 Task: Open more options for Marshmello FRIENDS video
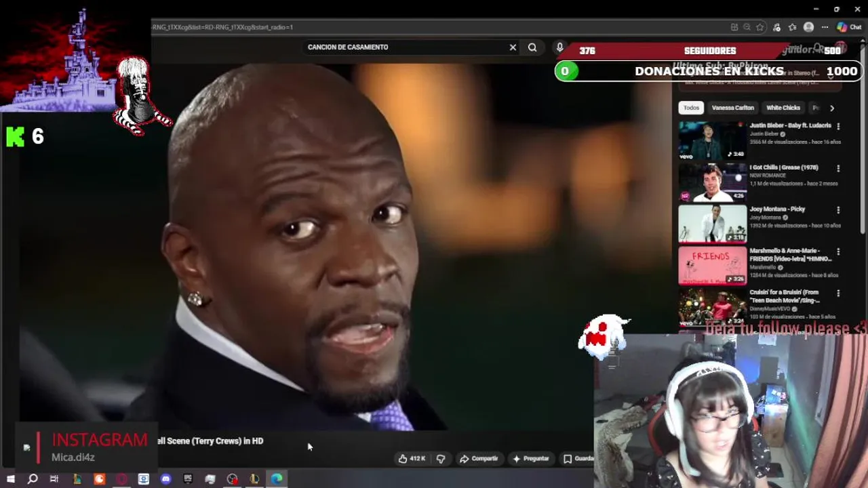click(x=838, y=252)
